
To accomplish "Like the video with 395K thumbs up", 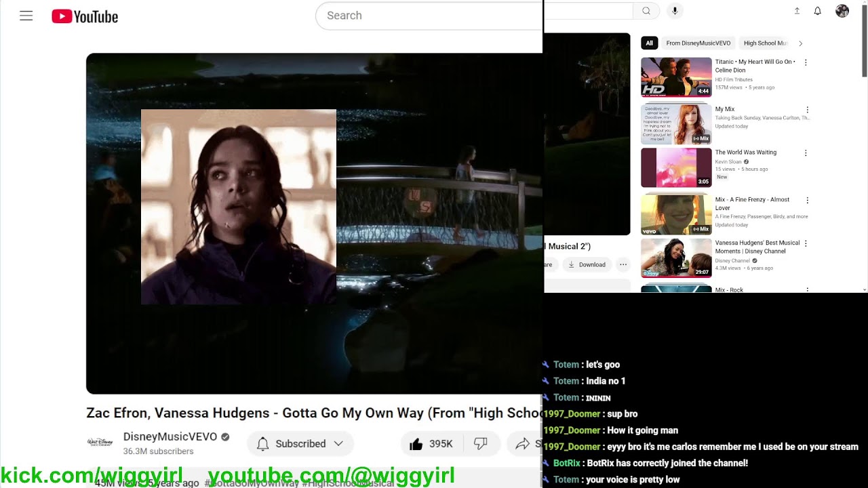I will click(431, 444).
